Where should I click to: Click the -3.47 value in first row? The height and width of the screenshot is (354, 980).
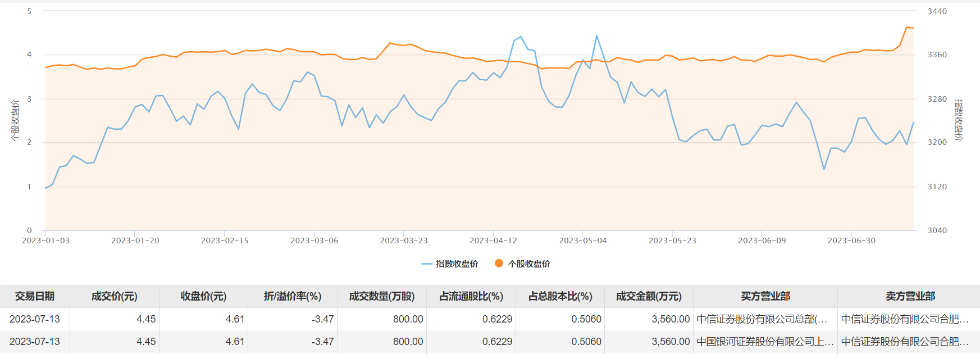coord(322,319)
